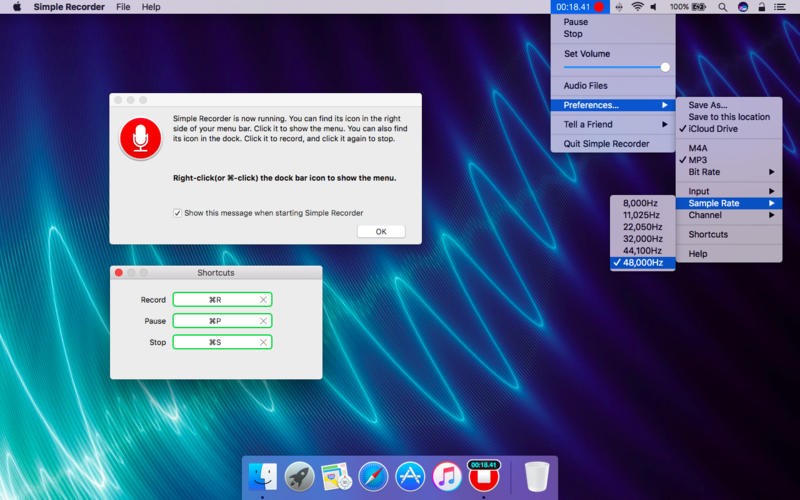This screenshot has width=800, height=500.
Task: Open iTunes from the dock
Action: point(447,476)
